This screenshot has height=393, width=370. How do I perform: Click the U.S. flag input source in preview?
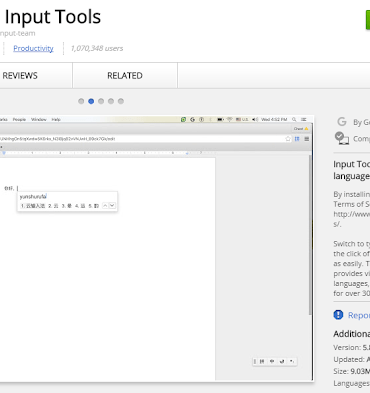point(242,119)
